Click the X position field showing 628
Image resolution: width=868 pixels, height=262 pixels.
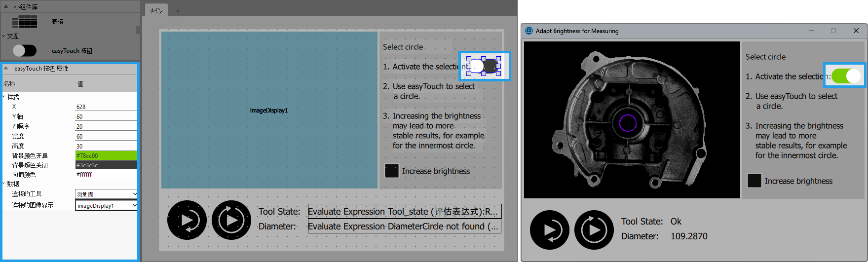point(106,107)
